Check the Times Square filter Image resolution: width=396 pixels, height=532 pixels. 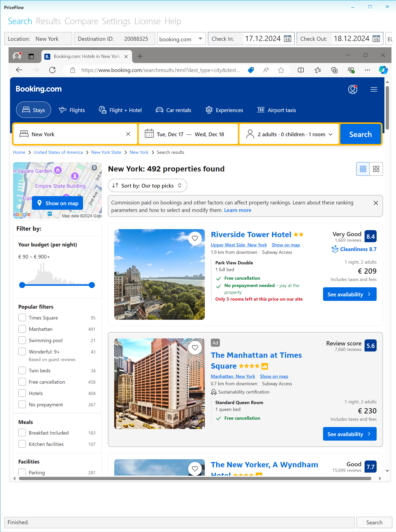[22, 317]
